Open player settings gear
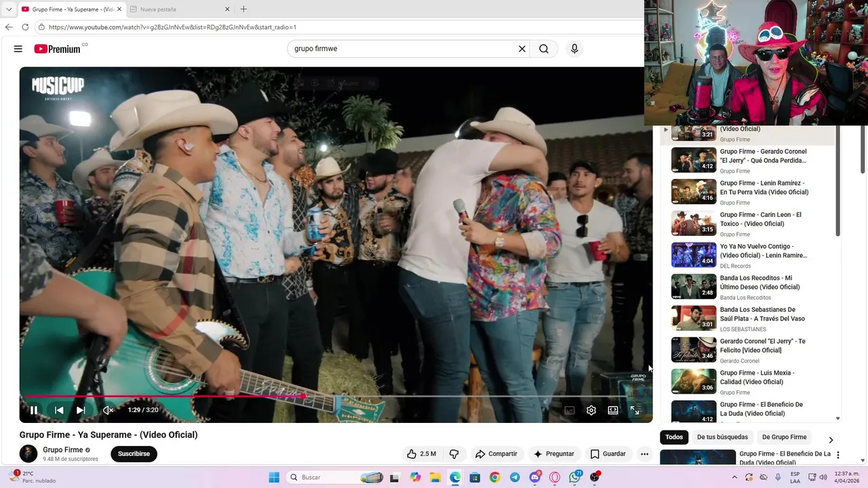Image resolution: width=868 pixels, height=488 pixels. 591,410
